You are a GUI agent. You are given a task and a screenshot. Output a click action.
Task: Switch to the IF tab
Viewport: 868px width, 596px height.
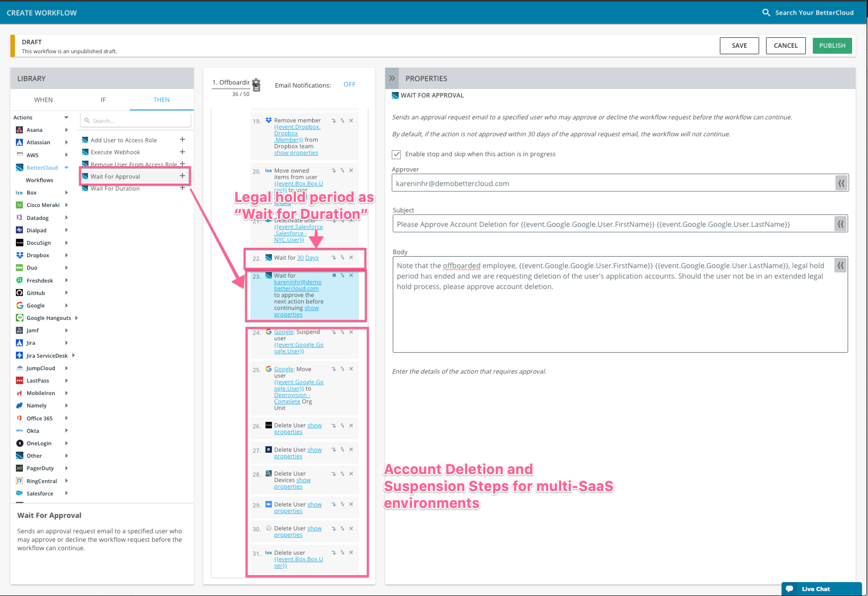[x=103, y=99]
